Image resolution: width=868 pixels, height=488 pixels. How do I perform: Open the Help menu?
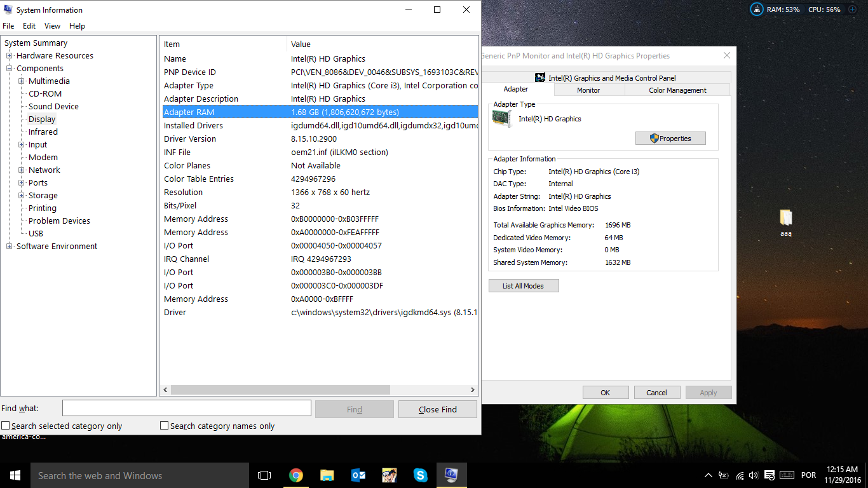[77, 26]
